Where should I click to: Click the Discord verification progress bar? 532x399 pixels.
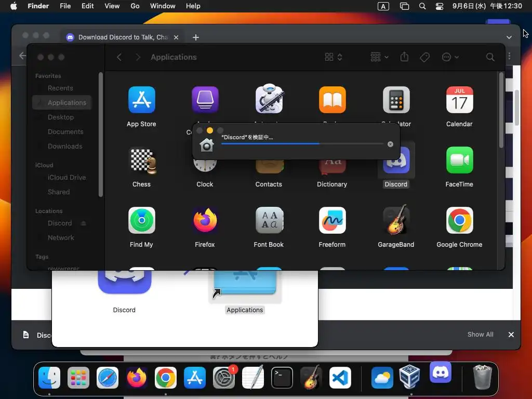click(302, 144)
